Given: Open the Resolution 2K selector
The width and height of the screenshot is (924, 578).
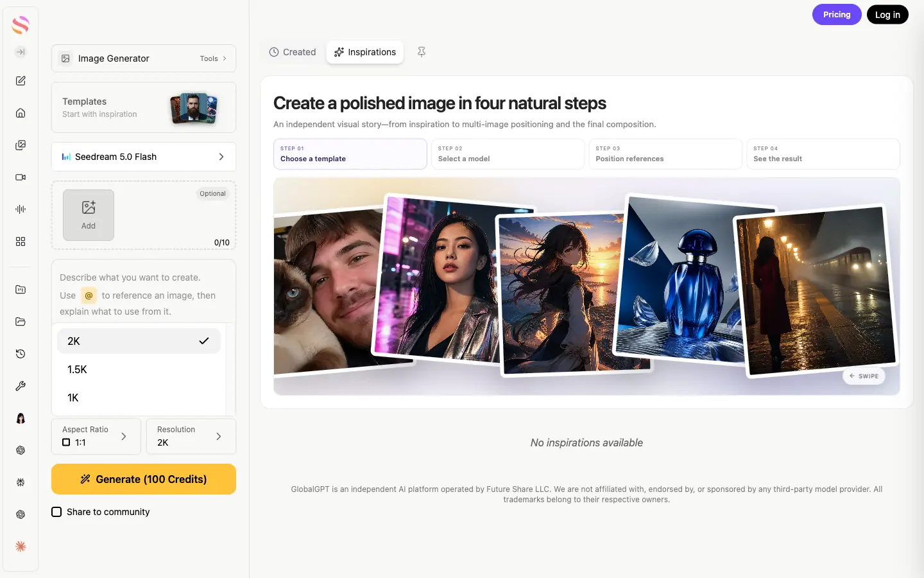Looking at the screenshot, I should point(191,437).
